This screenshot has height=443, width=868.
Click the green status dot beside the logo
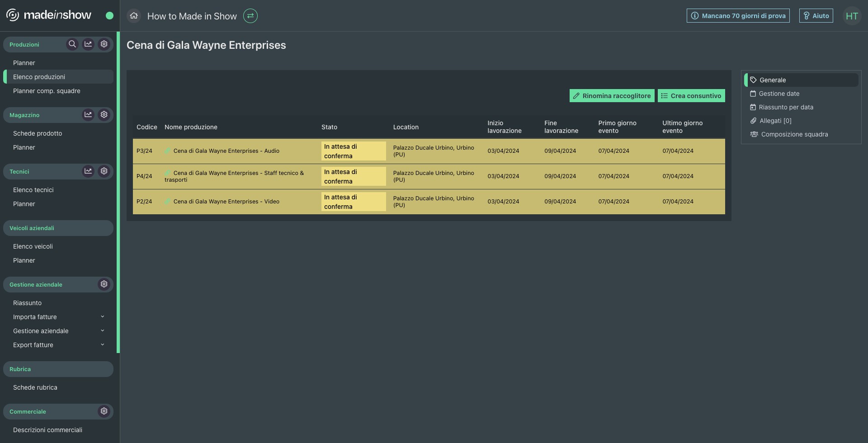(x=109, y=16)
